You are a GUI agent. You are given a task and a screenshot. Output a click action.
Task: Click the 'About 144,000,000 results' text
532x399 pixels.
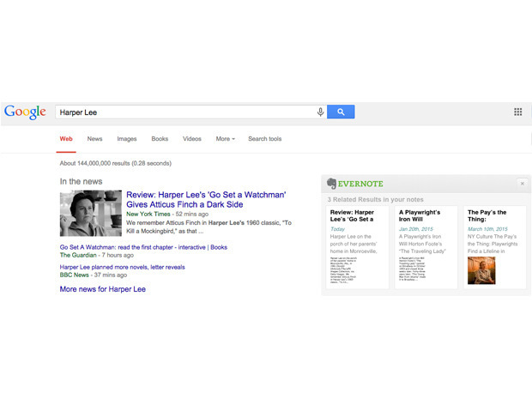point(115,163)
